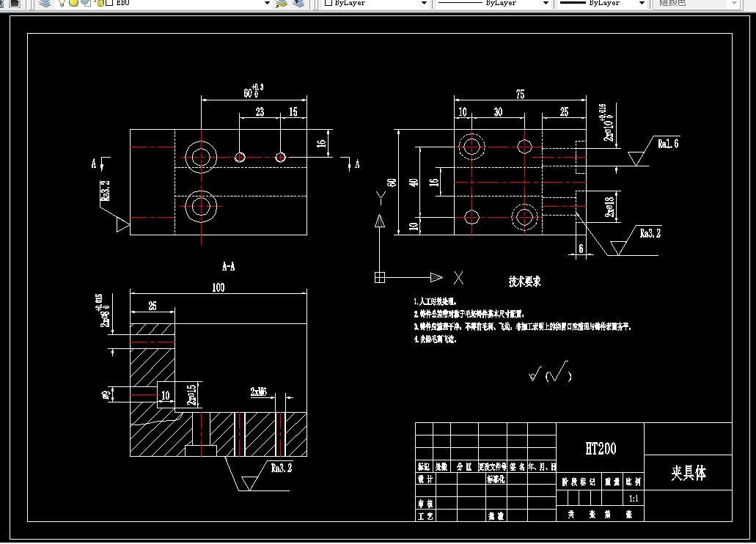Select the 2xø18 hole callout
756x544 pixels.
click(x=610, y=207)
